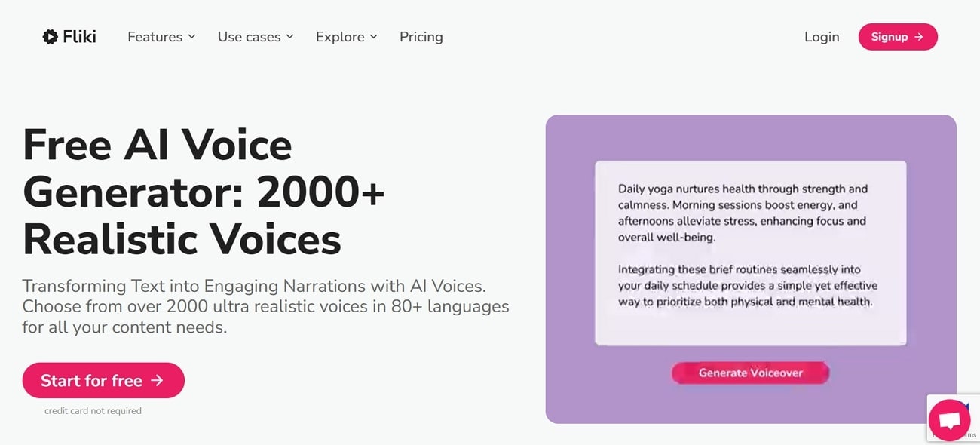This screenshot has width=980, height=445.
Task: Click the chevron next to Explore
Action: pyautogui.click(x=374, y=37)
